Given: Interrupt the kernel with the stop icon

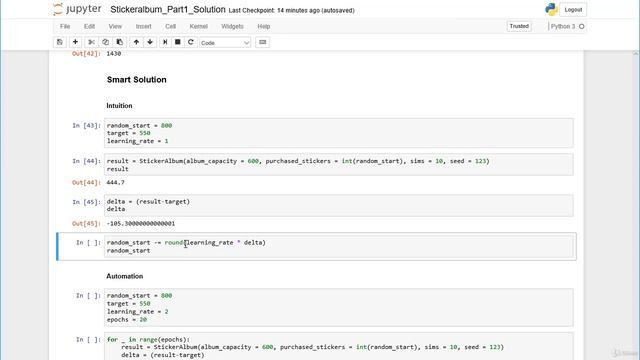Looking at the screenshot, I should pos(178,42).
